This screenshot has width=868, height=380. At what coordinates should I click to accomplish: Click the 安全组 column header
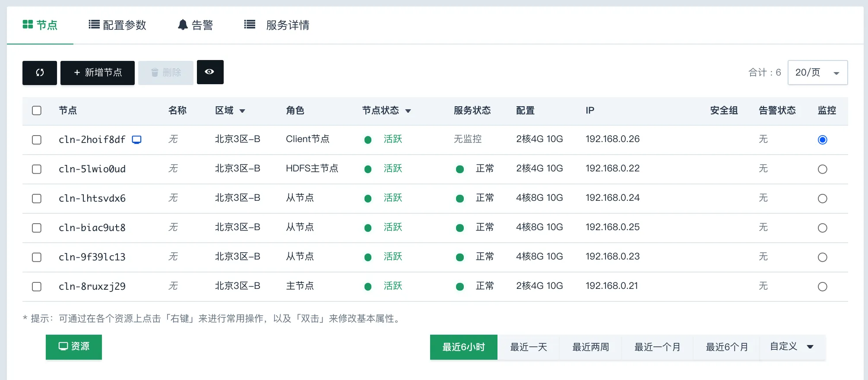(724, 111)
